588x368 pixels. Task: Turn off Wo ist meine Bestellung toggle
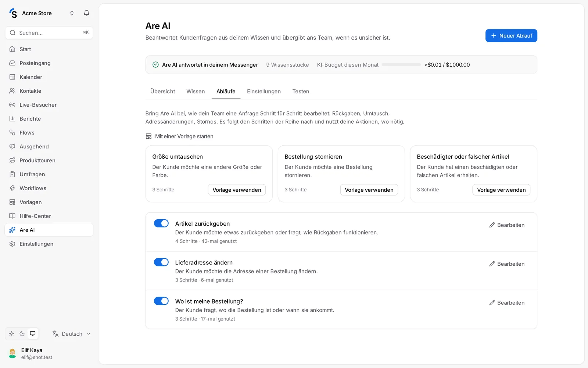point(161,301)
